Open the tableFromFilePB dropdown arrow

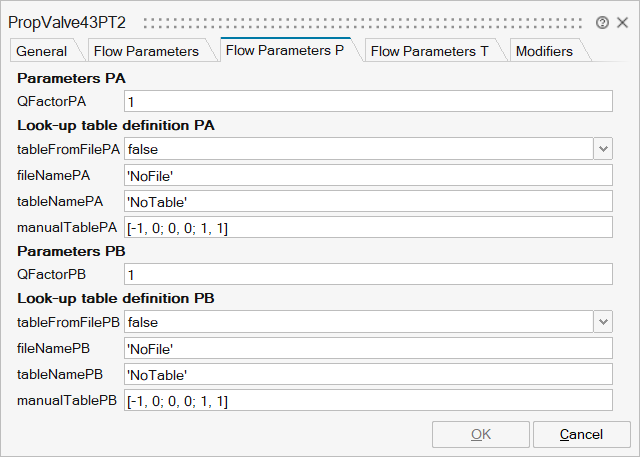pyautogui.click(x=602, y=322)
